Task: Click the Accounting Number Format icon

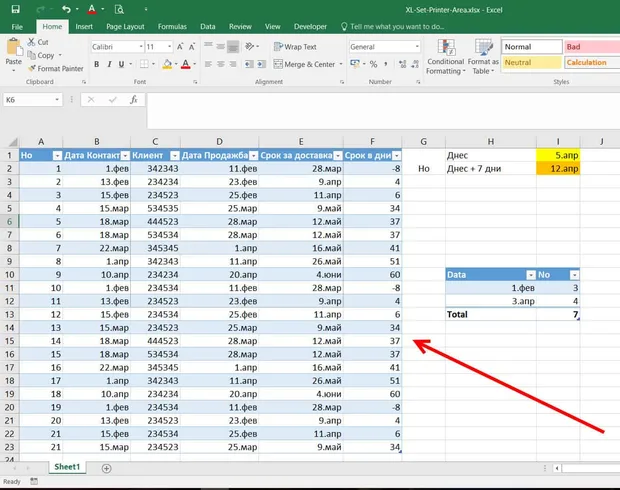Action: tap(355, 64)
